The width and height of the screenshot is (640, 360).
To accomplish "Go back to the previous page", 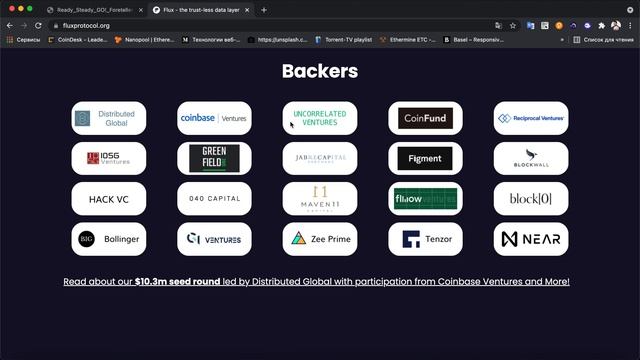I will tap(10, 25).
